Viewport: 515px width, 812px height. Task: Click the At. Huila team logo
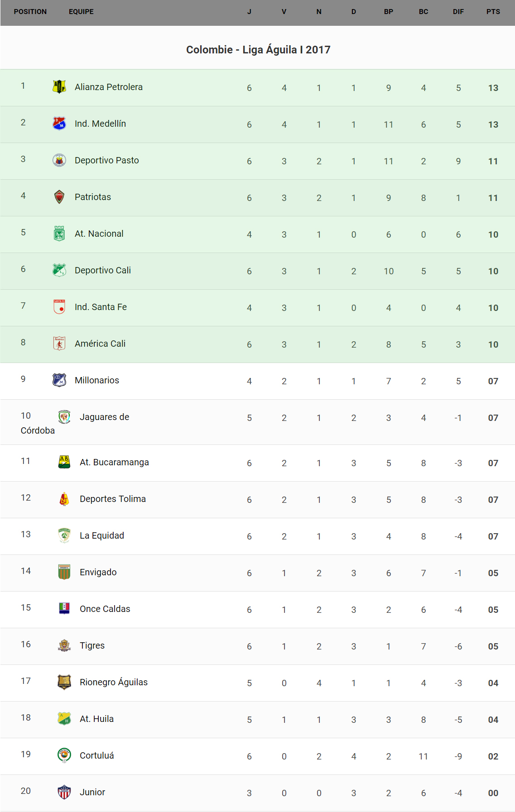pyautogui.click(x=64, y=719)
